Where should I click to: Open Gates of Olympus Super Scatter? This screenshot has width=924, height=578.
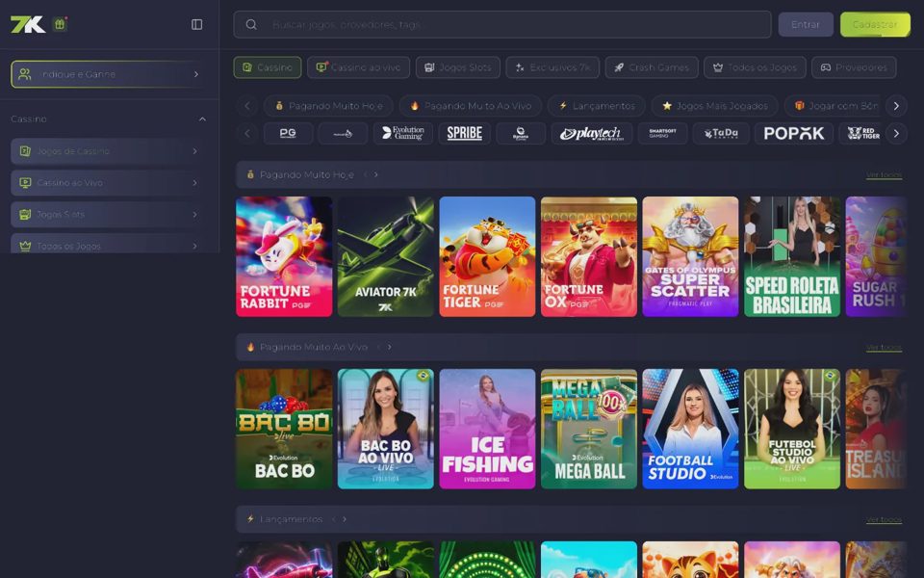point(691,256)
